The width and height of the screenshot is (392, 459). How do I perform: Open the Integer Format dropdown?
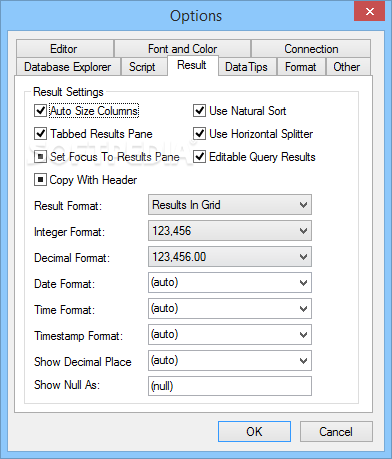pos(230,231)
